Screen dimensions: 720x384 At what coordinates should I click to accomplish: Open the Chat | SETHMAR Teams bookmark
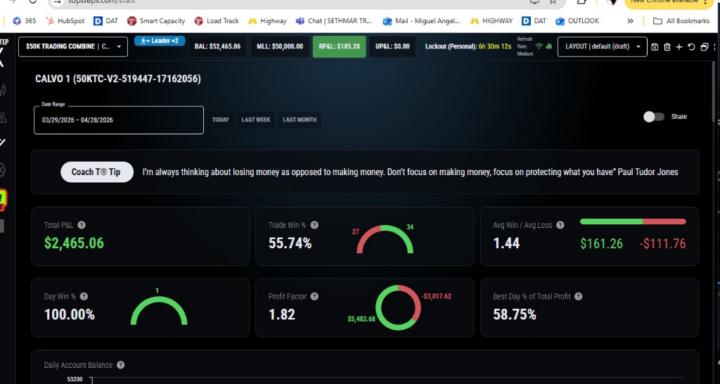click(334, 21)
